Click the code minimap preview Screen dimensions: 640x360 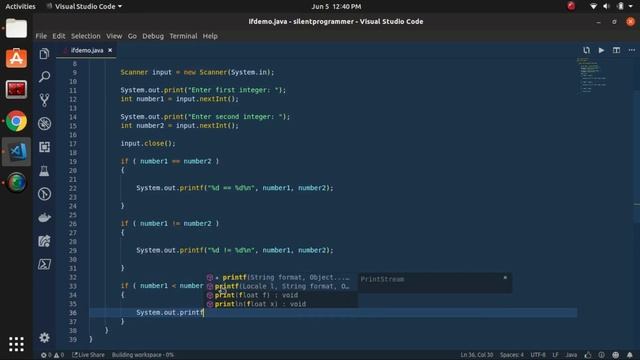click(592, 75)
